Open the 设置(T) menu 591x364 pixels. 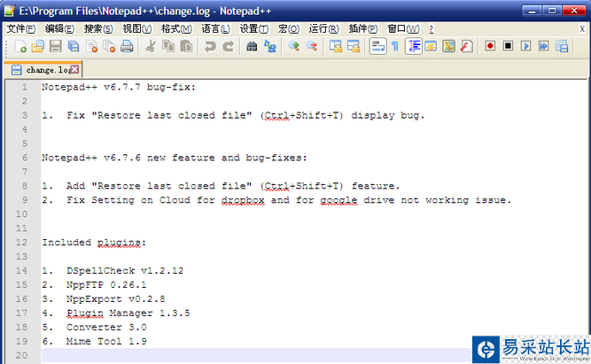point(254,28)
